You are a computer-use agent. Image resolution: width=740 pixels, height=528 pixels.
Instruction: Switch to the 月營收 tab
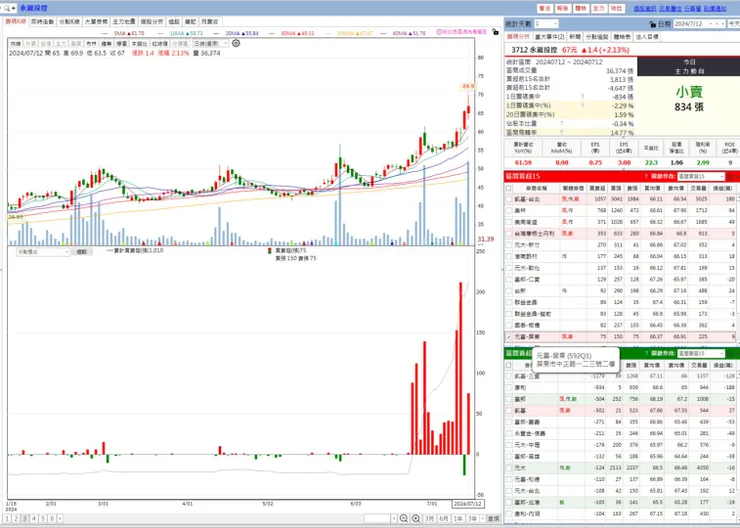[x=210, y=22]
